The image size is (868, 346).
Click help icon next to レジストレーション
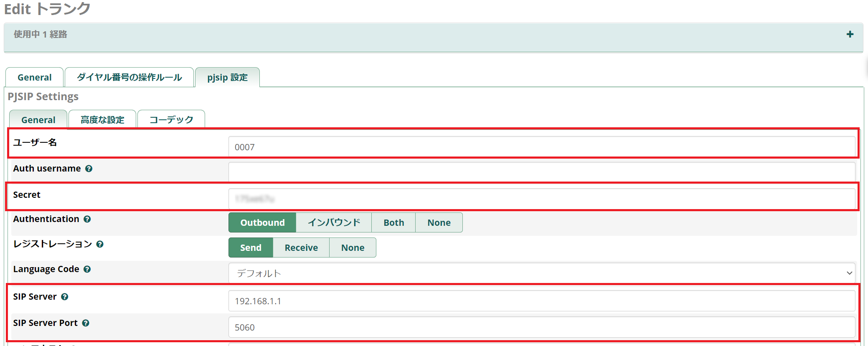(100, 244)
